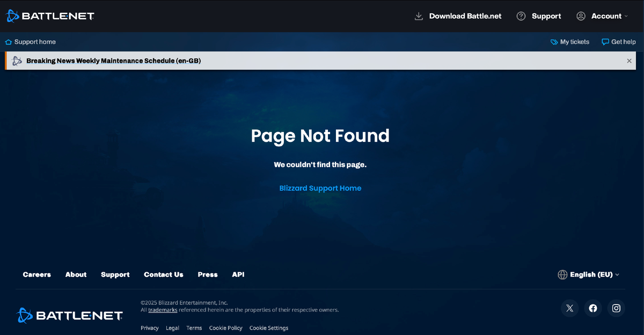
Task: Visit Battle.net's Facebook page
Action: (592, 308)
